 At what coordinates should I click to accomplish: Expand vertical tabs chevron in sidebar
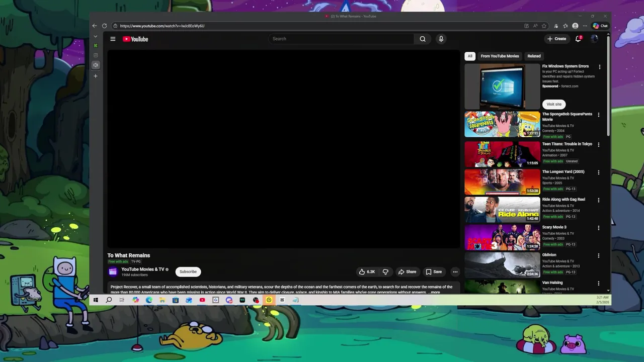point(96,36)
